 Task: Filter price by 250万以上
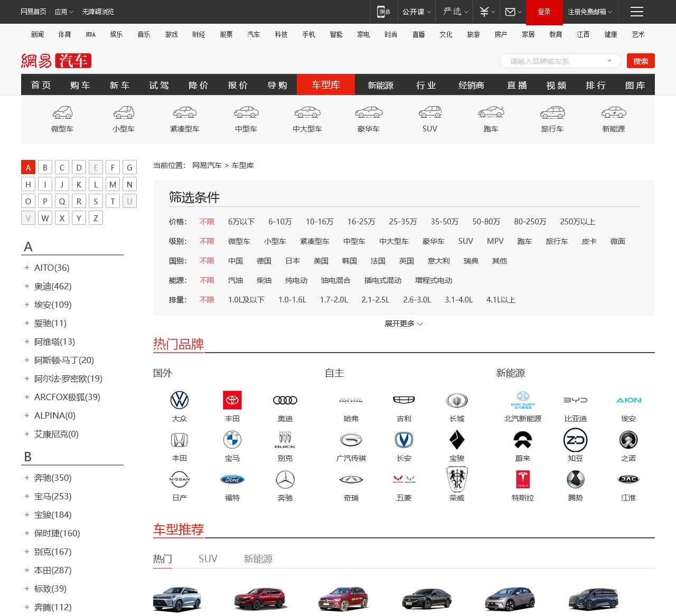(x=578, y=222)
